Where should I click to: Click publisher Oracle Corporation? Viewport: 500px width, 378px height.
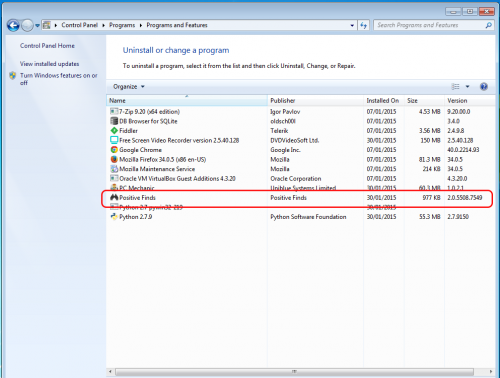click(296, 179)
